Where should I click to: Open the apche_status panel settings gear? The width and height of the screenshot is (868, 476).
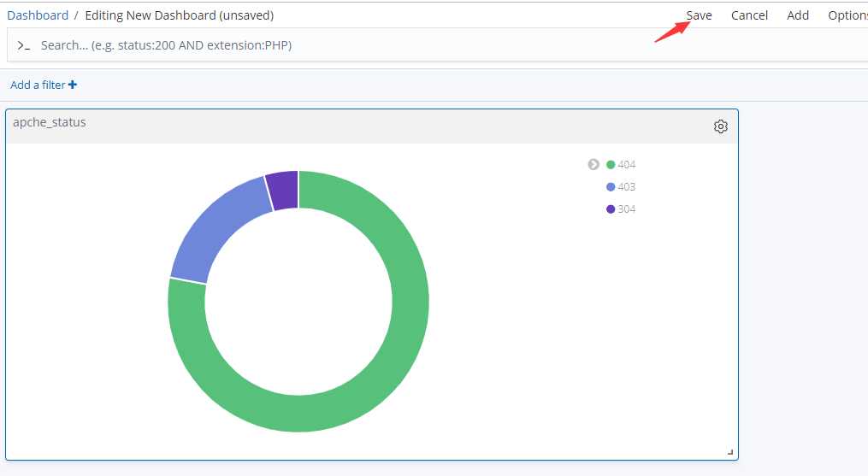(720, 126)
